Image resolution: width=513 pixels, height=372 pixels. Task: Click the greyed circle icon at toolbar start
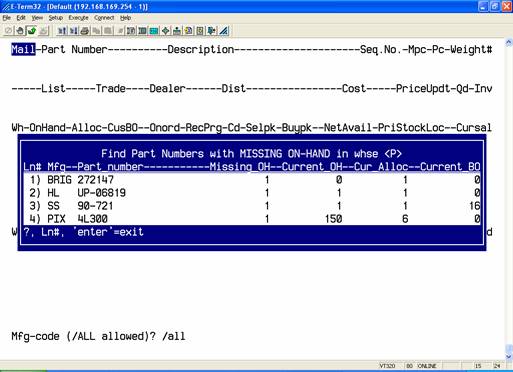tap(9, 31)
